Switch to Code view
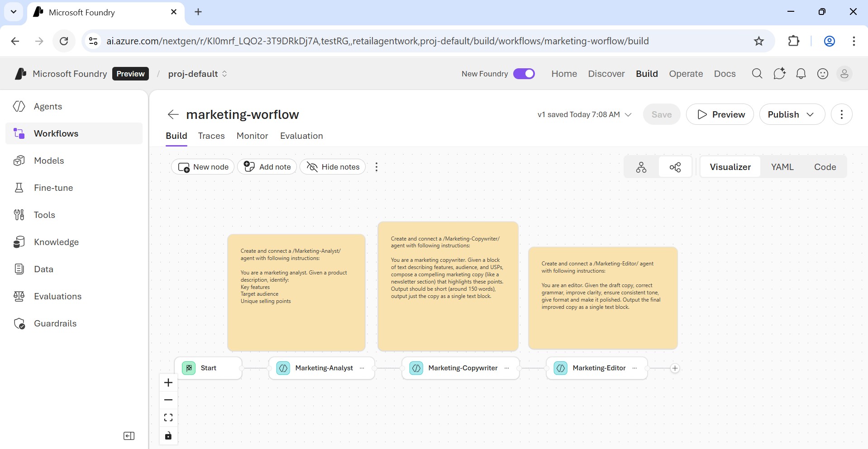Image resolution: width=868 pixels, height=449 pixels. pyautogui.click(x=825, y=167)
